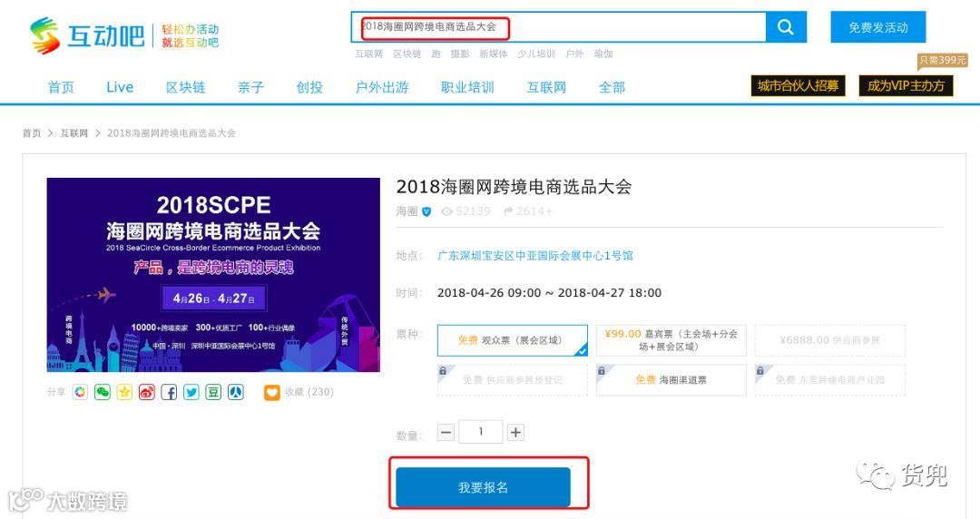Open the 户外出游 navigation tab
The width and height of the screenshot is (980, 519).
(x=382, y=87)
